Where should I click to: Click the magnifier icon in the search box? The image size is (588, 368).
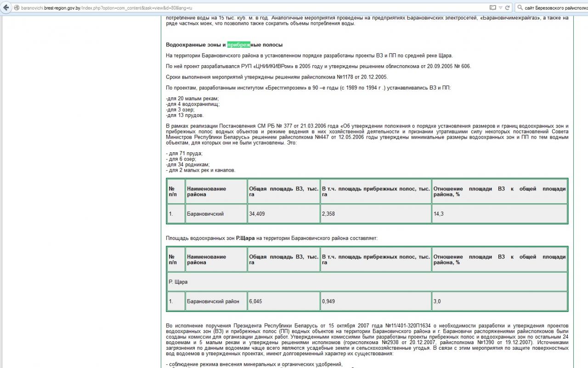pos(520,8)
